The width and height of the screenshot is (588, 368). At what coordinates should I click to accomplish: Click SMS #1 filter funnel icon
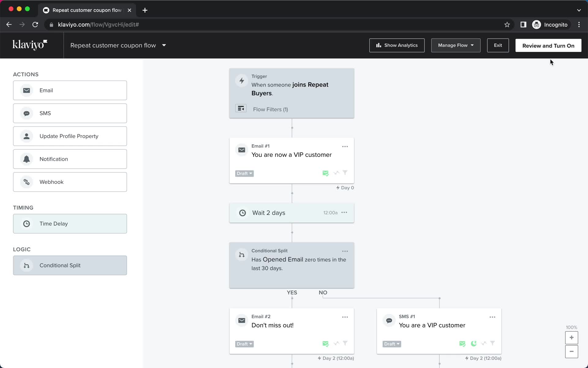point(492,343)
